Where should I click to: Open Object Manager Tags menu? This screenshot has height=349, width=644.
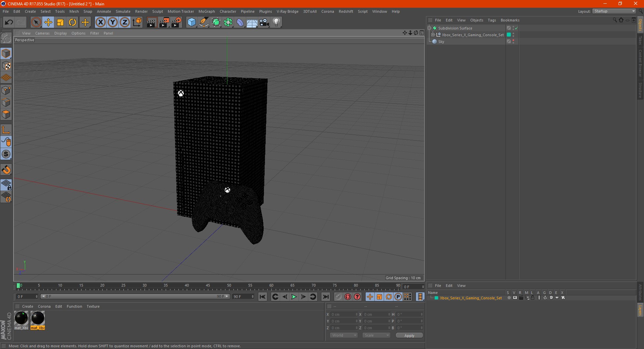[x=492, y=20]
